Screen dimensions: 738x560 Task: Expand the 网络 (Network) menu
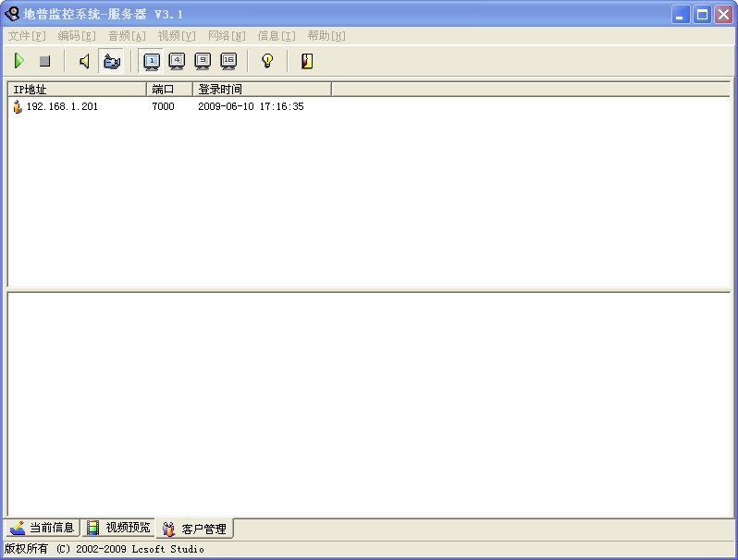(x=227, y=36)
